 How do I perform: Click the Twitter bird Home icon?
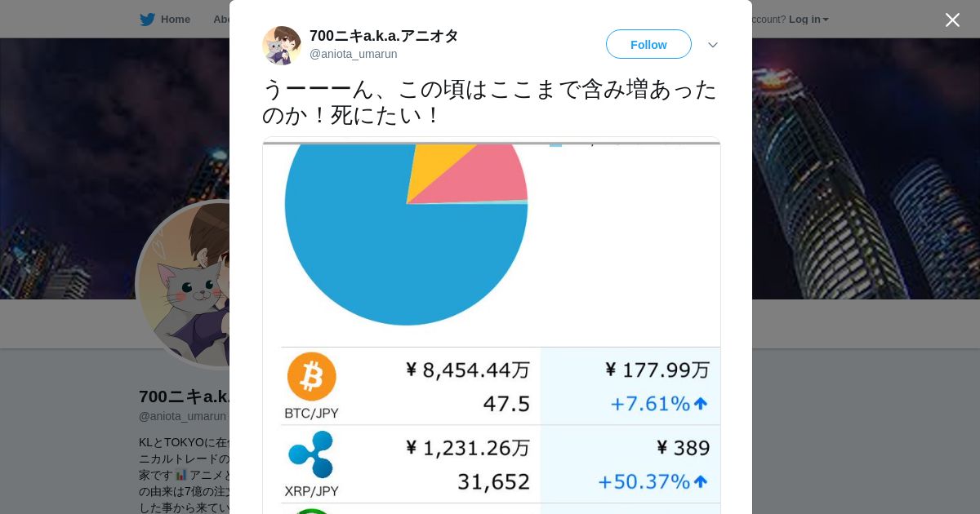pyautogui.click(x=147, y=20)
